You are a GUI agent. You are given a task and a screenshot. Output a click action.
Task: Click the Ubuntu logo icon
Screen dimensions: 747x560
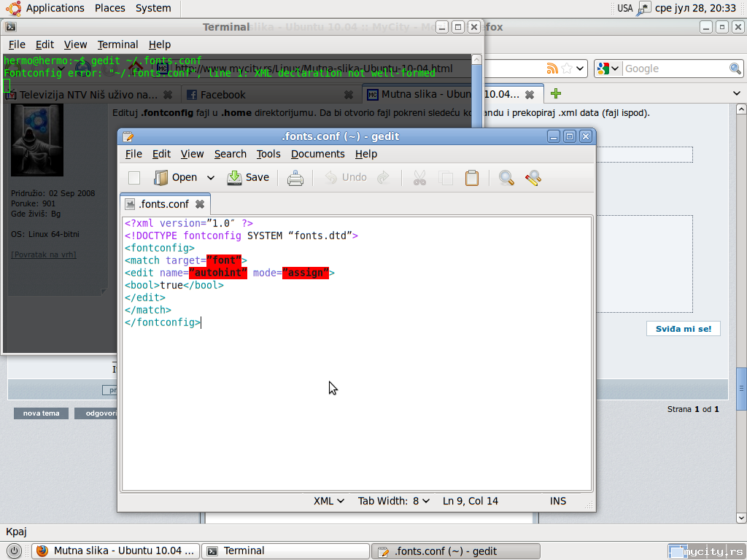[x=13, y=8]
